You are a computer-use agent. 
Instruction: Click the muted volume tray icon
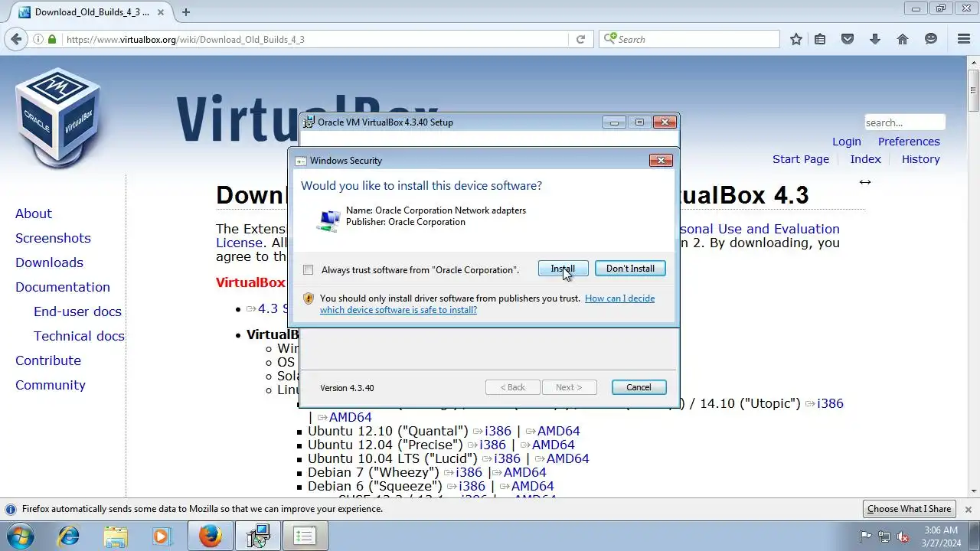point(903,536)
